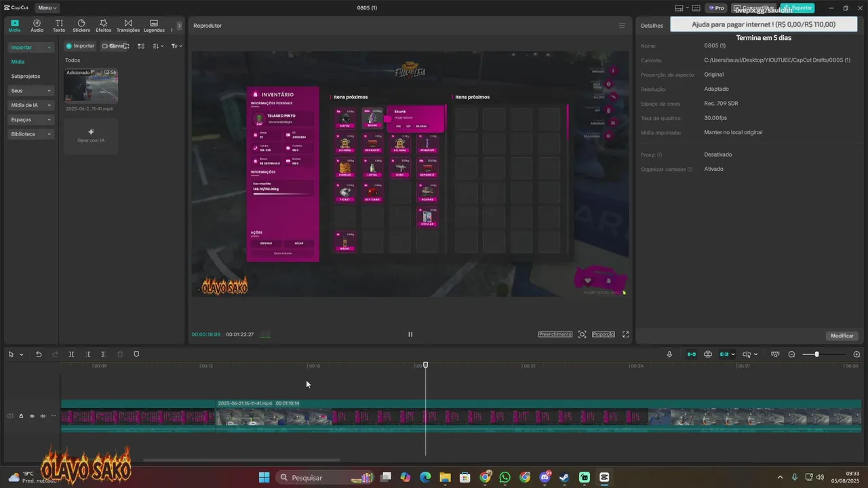Expand the Biblioteca sidebar section

point(31,134)
